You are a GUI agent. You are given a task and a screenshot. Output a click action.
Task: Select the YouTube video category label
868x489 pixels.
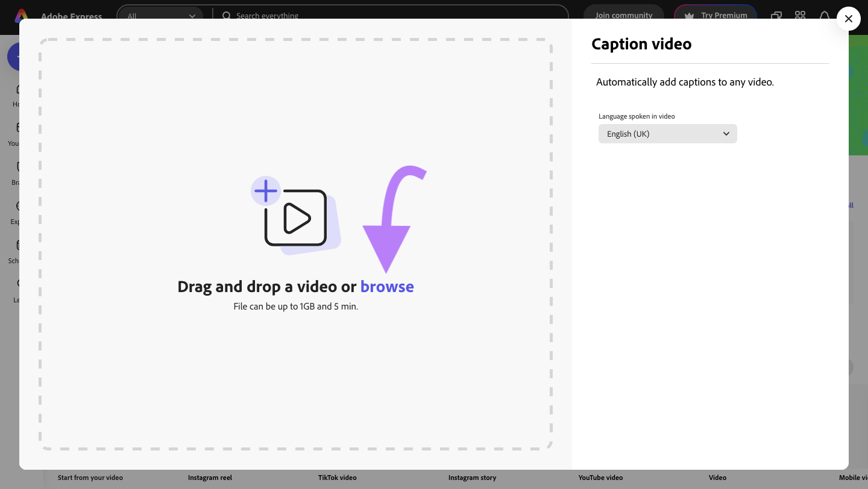click(x=600, y=478)
